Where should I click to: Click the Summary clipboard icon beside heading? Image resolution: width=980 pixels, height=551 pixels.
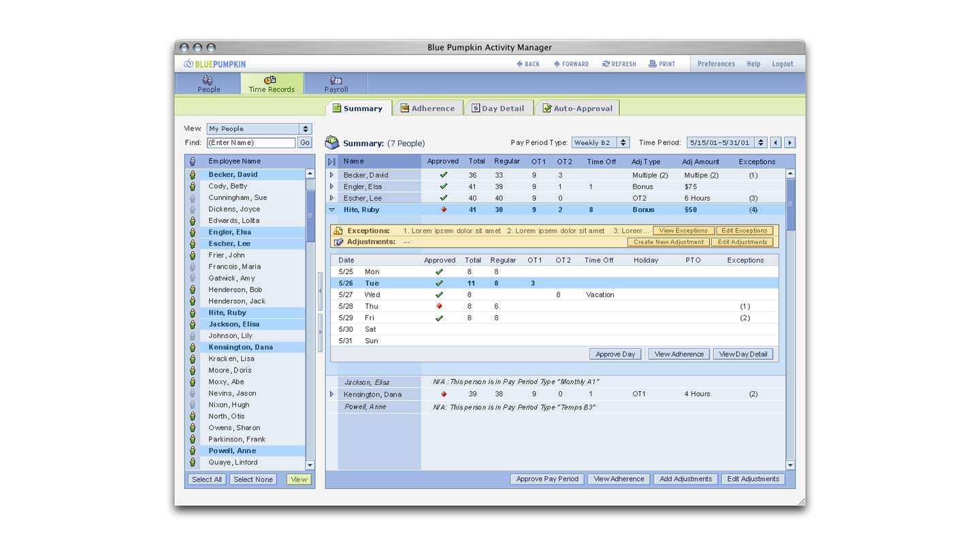pos(332,142)
